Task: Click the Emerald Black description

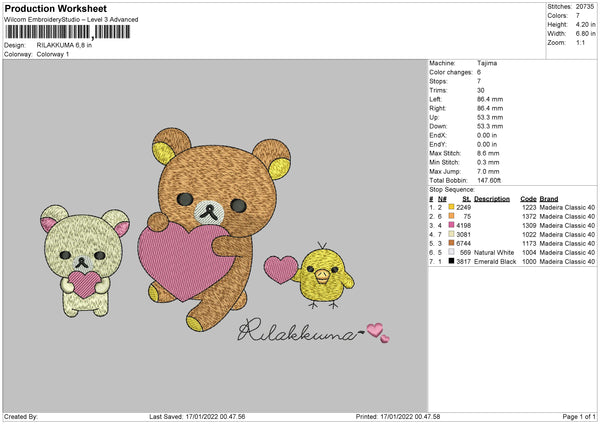Action: (x=495, y=261)
